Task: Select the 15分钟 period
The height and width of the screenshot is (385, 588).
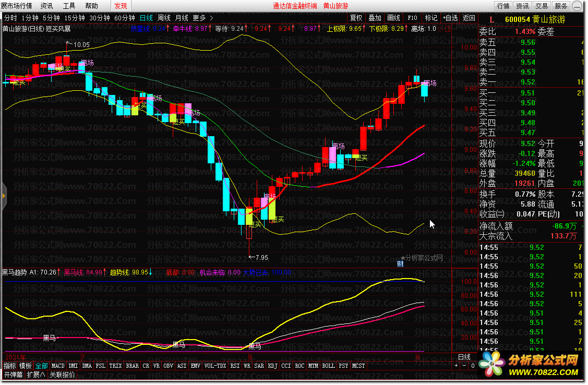Action: click(x=75, y=18)
